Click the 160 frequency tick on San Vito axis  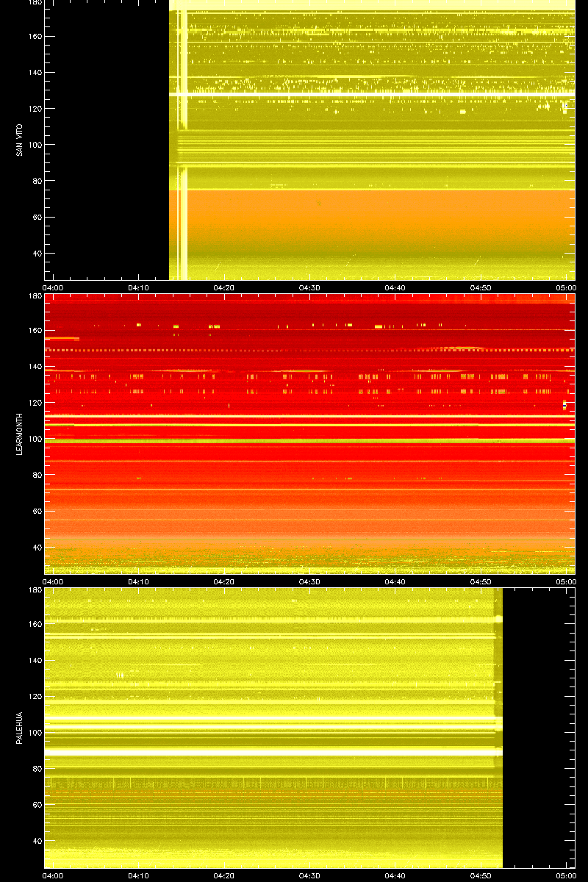pyautogui.click(x=35, y=36)
